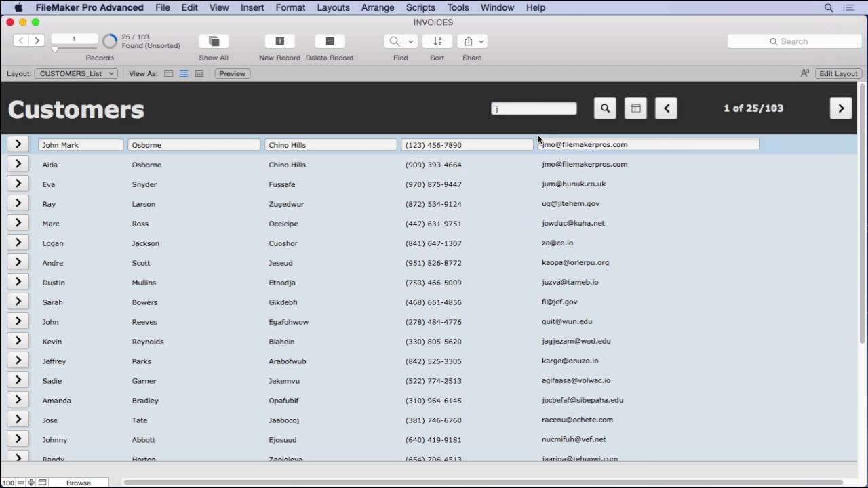Open detail arrow for Jeffrey Parks row
The height and width of the screenshot is (488, 868).
(x=18, y=361)
